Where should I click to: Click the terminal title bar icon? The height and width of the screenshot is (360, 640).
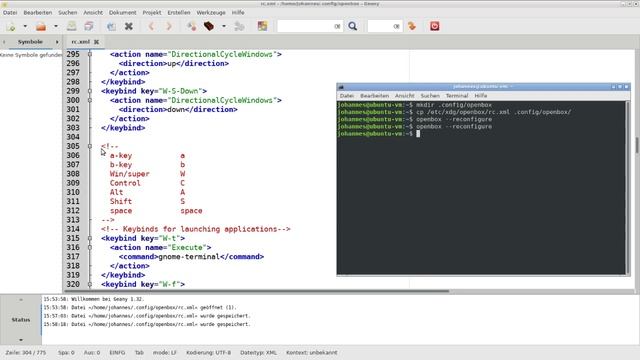pos(341,87)
